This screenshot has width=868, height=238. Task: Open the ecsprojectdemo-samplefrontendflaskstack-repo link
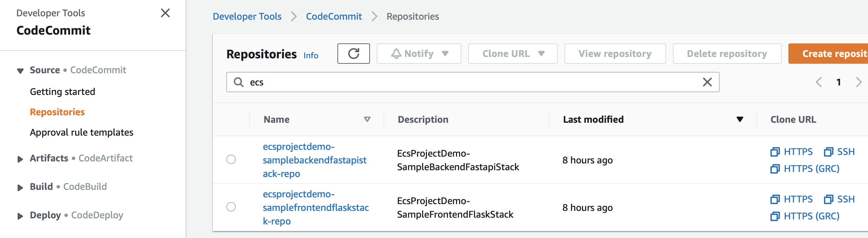point(315,207)
